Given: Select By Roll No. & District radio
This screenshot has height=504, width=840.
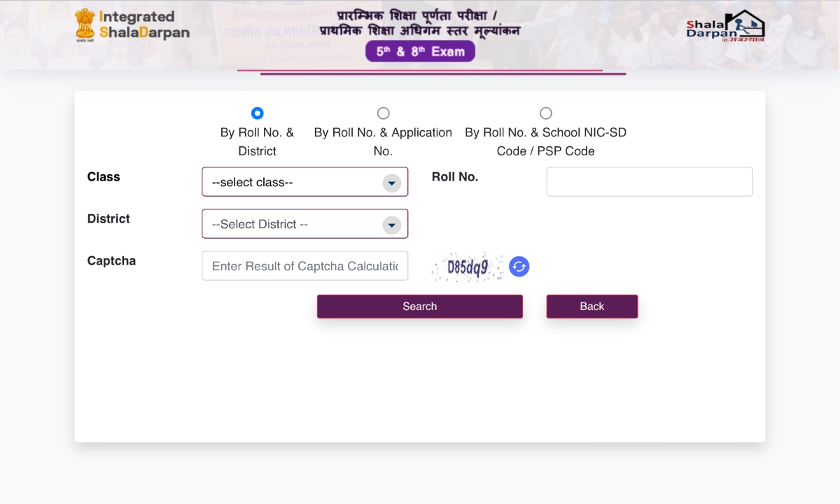Looking at the screenshot, I should pos(257,113).
